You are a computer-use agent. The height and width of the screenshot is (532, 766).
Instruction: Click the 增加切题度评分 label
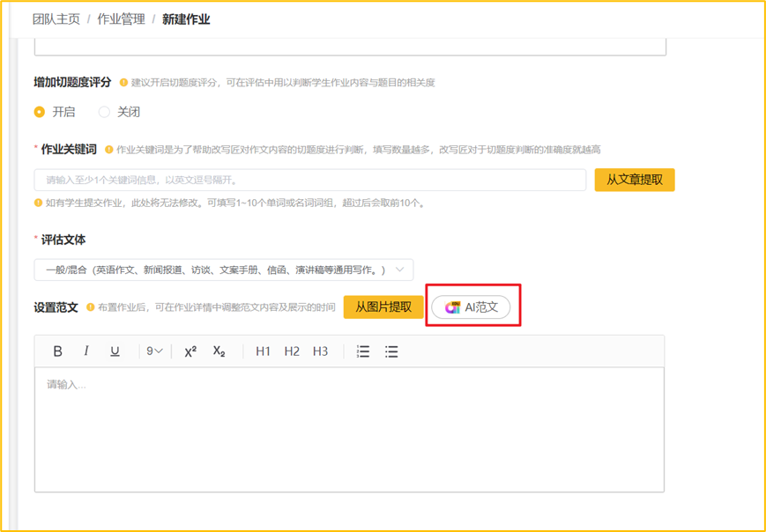click(73, 82)
